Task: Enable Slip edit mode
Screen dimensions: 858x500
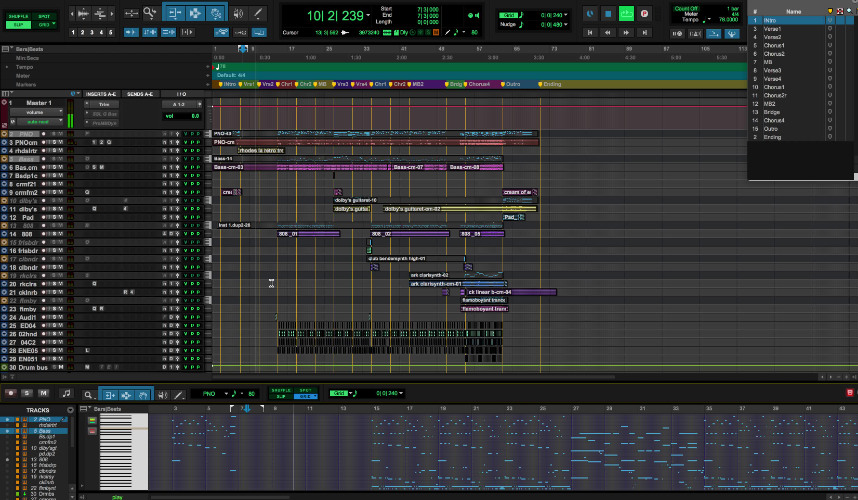Action: pyautogui.click(x=18, y=25)
